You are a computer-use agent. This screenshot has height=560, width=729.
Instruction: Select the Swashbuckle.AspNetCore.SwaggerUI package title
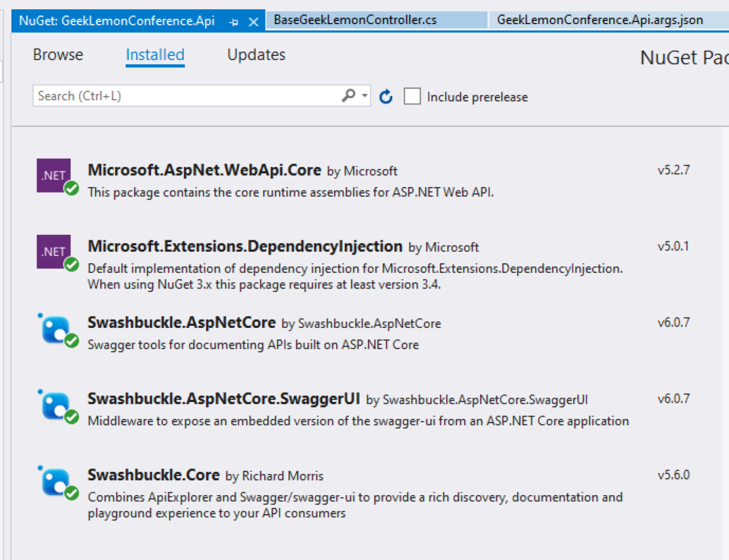(223, 398)
